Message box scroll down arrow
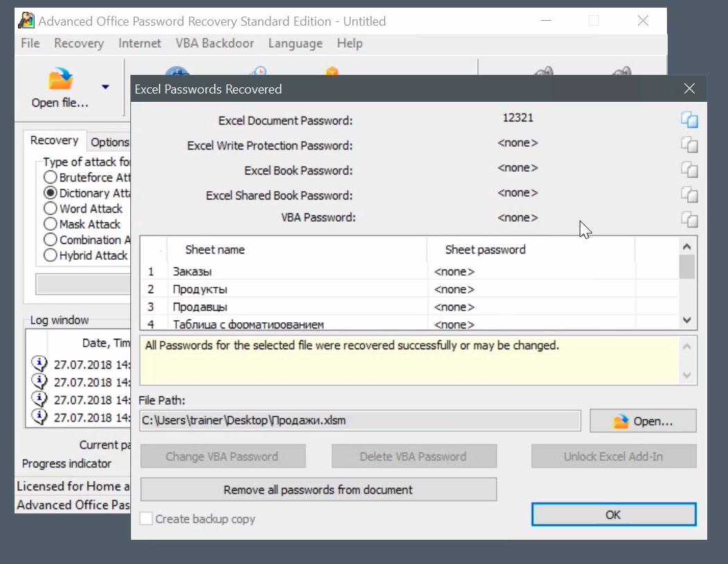Screen dimensions: 728x564 click(x=687, y=376)
